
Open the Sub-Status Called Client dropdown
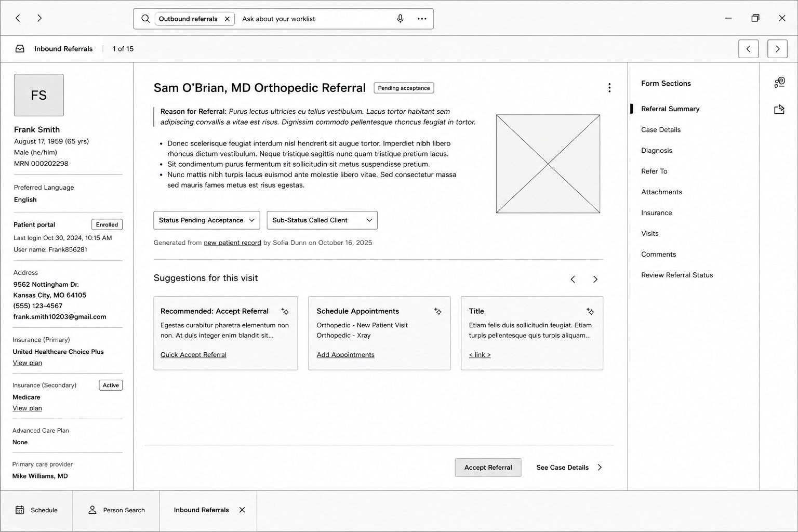coord(322,220)
